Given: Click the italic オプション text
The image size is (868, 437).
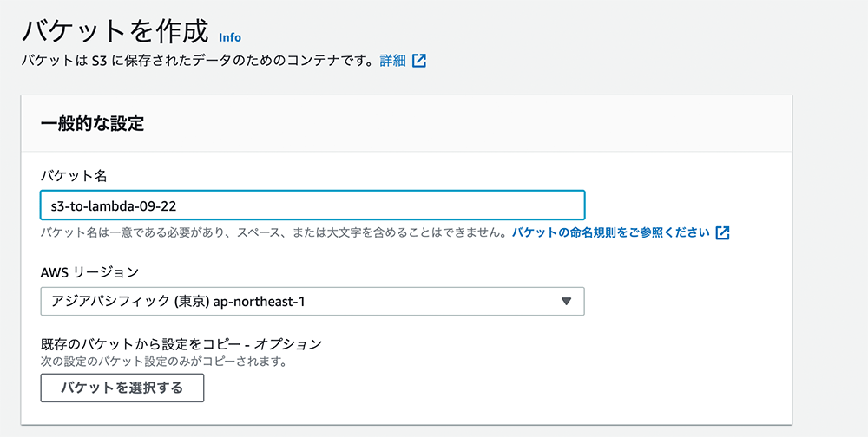Looking at the screenshot, I should pos(288,344).
